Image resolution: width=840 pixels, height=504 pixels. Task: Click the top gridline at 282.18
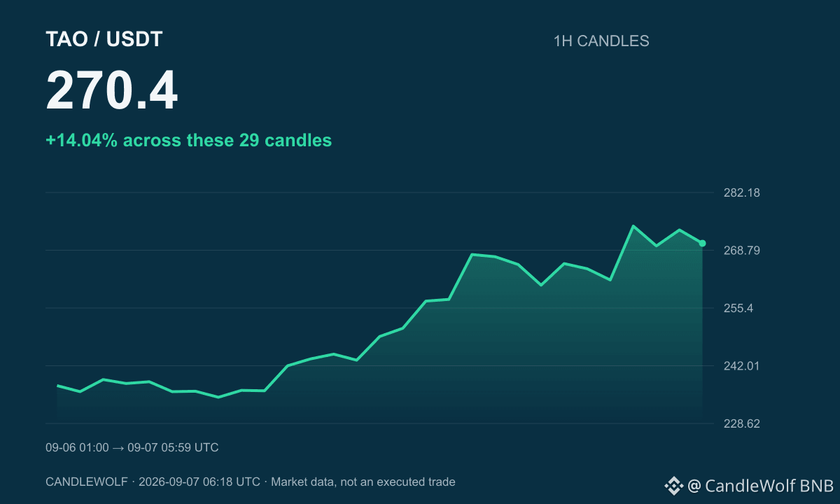380,192
